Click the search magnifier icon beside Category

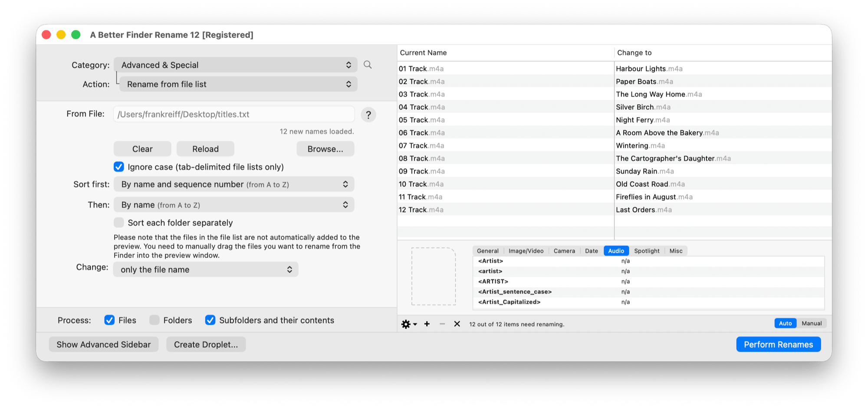368,65
